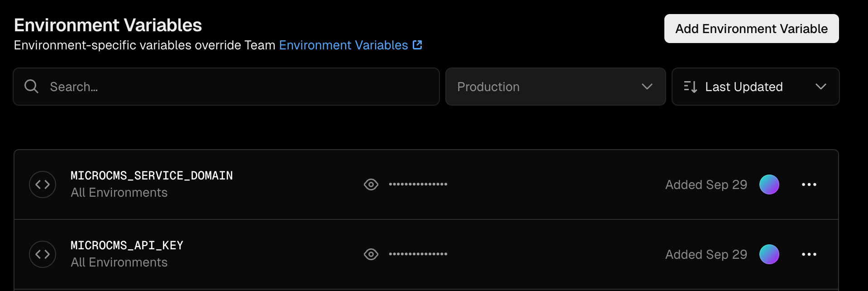Click the gradient avatar on the MICROCMS_API_KEY row
Screen dimensions: 868x291
point(769,254)
